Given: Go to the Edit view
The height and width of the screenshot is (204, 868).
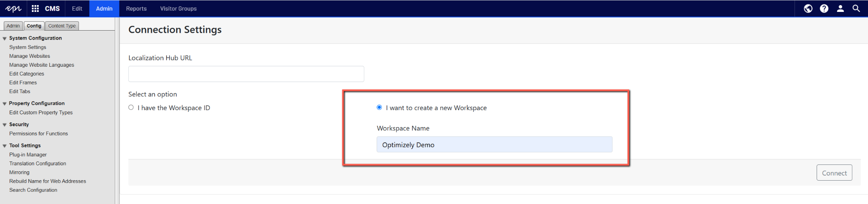Looking at the screenshot, I should coord(77,8).
